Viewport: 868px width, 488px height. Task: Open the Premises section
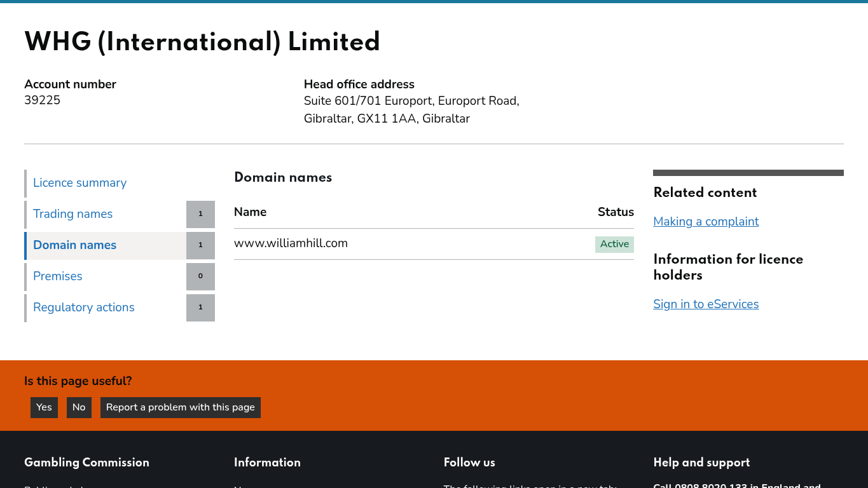pos(57,276)
